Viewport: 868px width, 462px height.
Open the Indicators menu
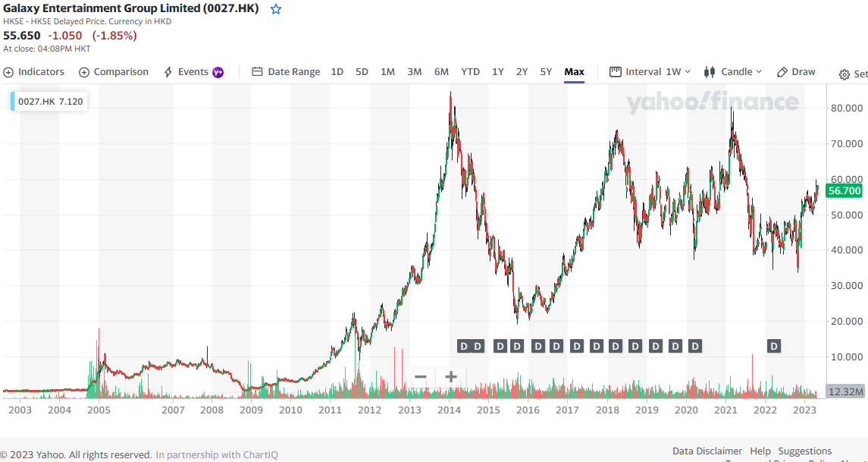coord(34,72)
